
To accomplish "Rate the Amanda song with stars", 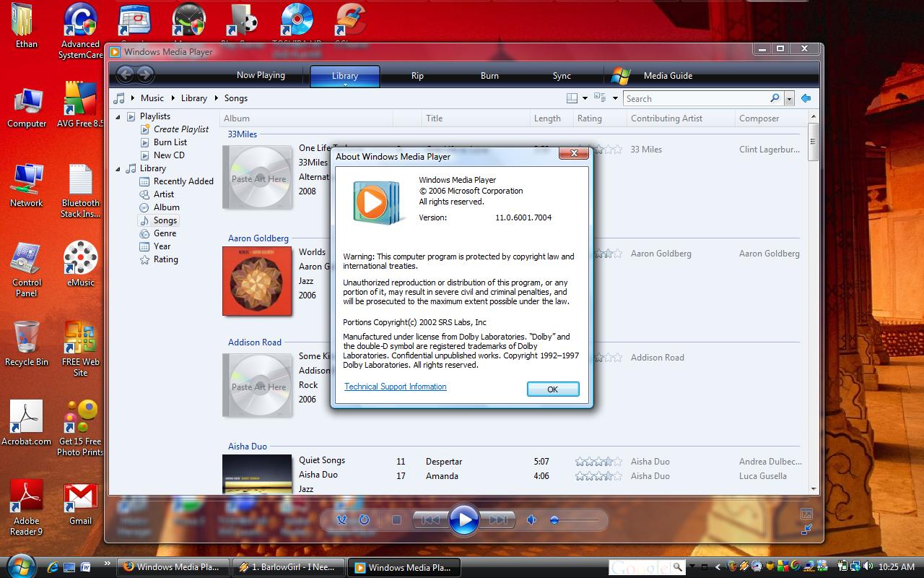I will click(x=598, y=476).
